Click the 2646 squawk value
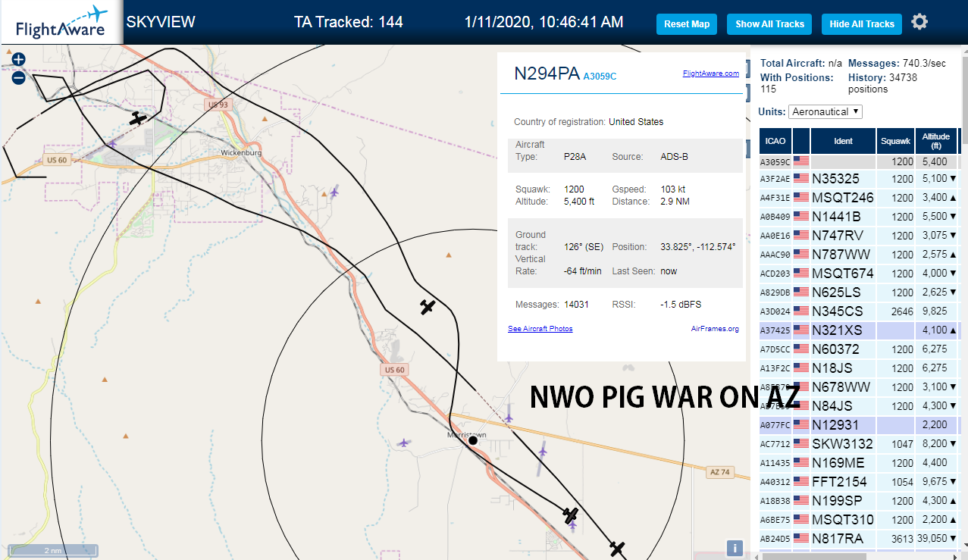 click(x=902, y=311)
